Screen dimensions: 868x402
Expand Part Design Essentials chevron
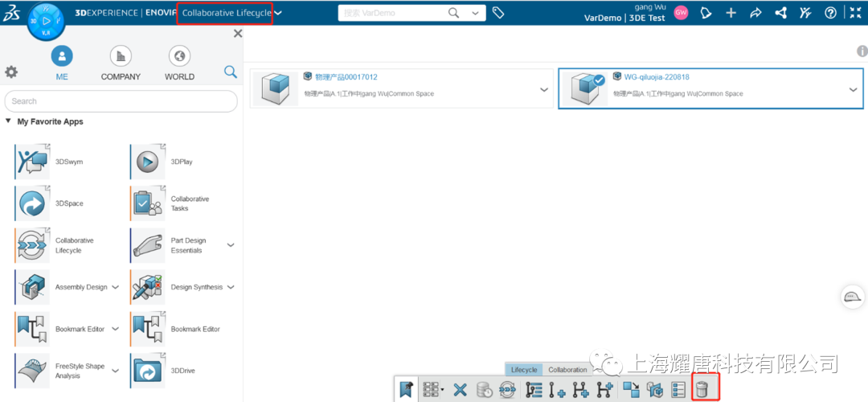[231, 244]
